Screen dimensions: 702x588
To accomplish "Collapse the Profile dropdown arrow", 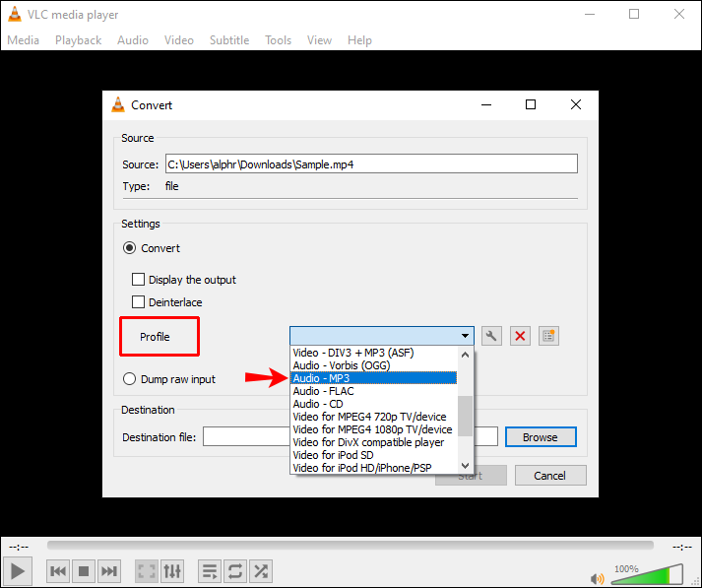I will [x=465, y=336].
